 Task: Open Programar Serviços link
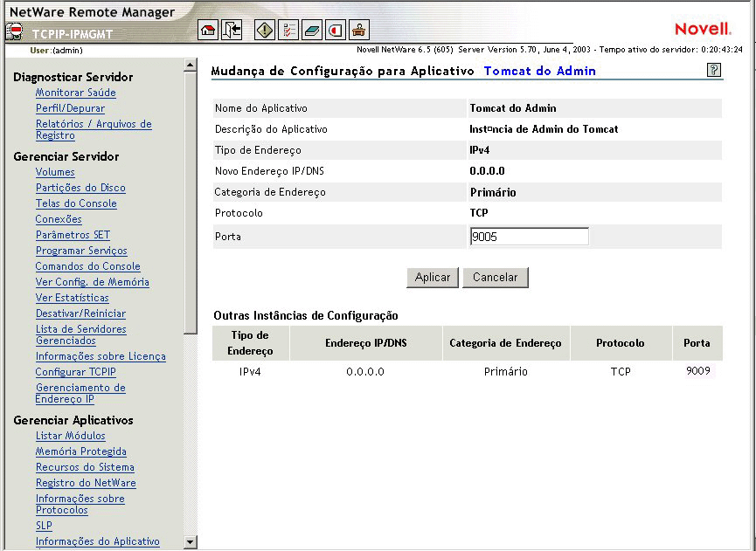coord(81,251)
